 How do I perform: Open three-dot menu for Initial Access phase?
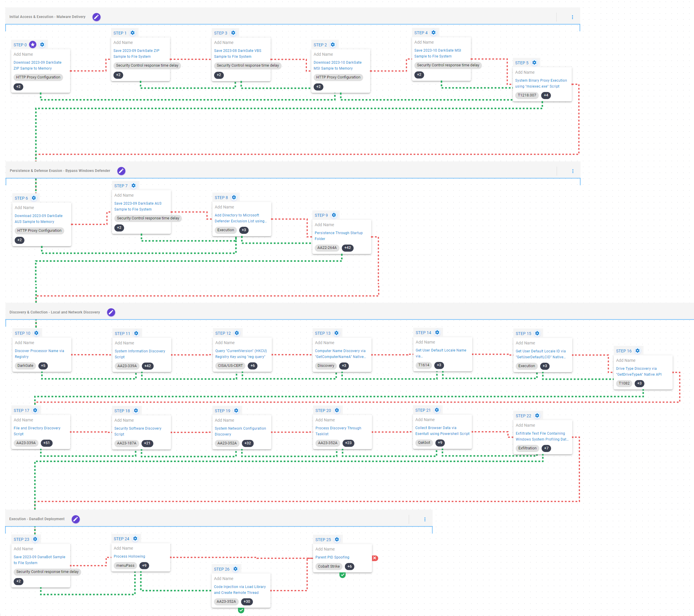click(572, 17)
